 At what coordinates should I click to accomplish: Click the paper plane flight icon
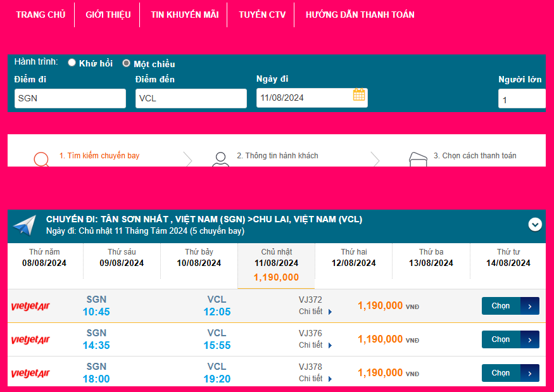[x=25, y=225]
